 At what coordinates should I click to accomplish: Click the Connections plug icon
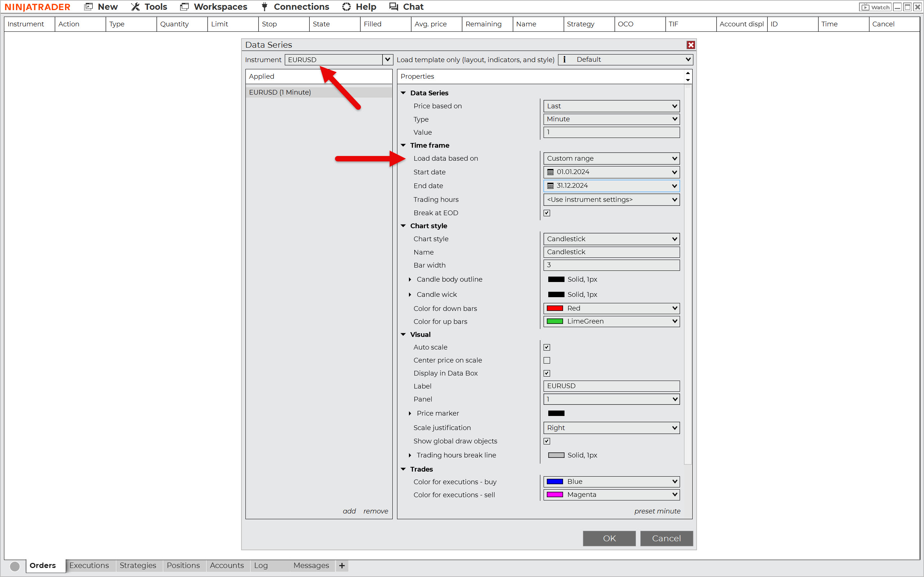pos(264,6)
